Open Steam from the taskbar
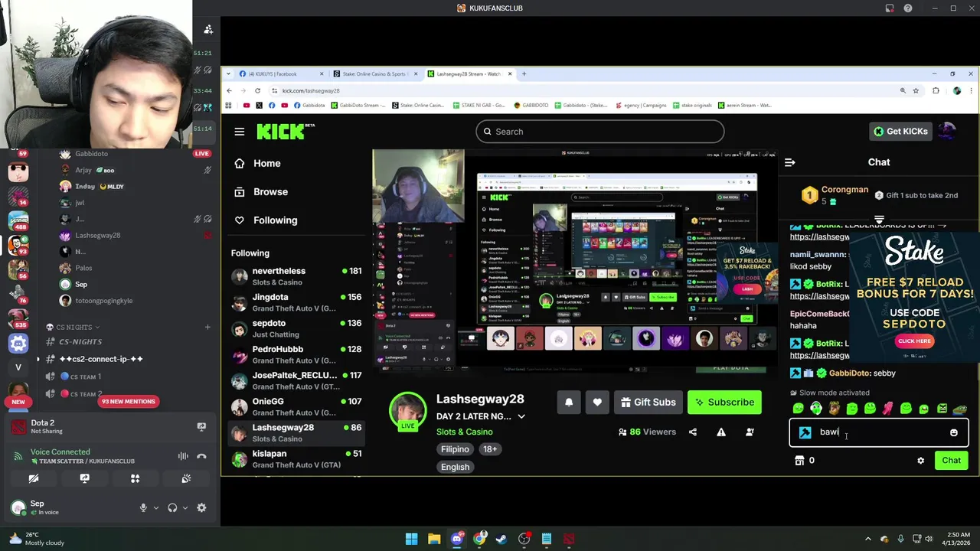Screen dimensions: 980x551 [501, 539]
